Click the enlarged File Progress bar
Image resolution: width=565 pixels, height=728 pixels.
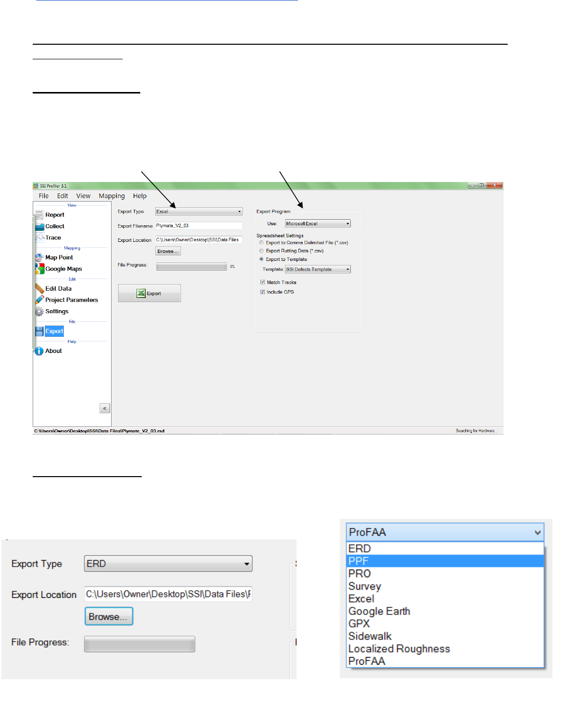coord(140,644)
